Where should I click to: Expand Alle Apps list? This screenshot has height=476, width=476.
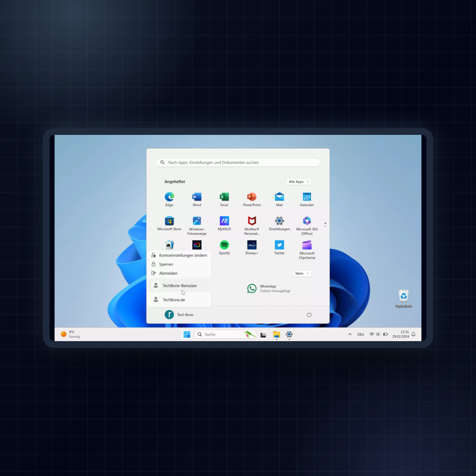coord(299,182)
